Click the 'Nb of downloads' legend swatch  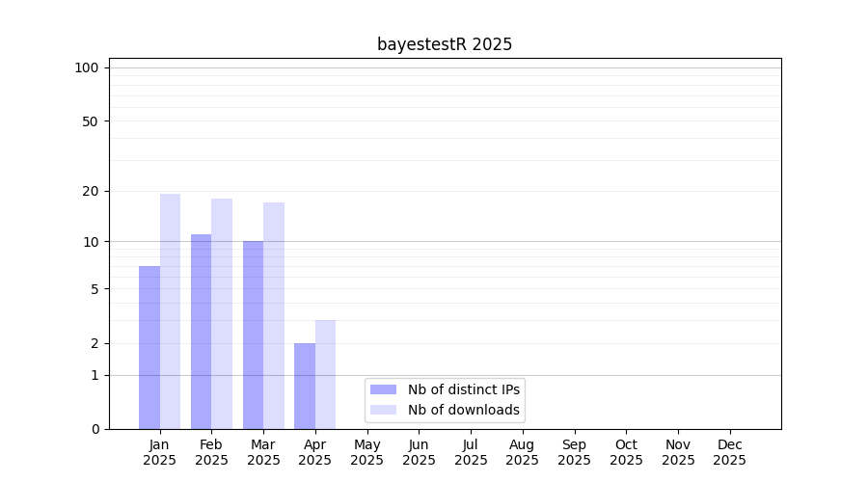click(x=383, y=410)
